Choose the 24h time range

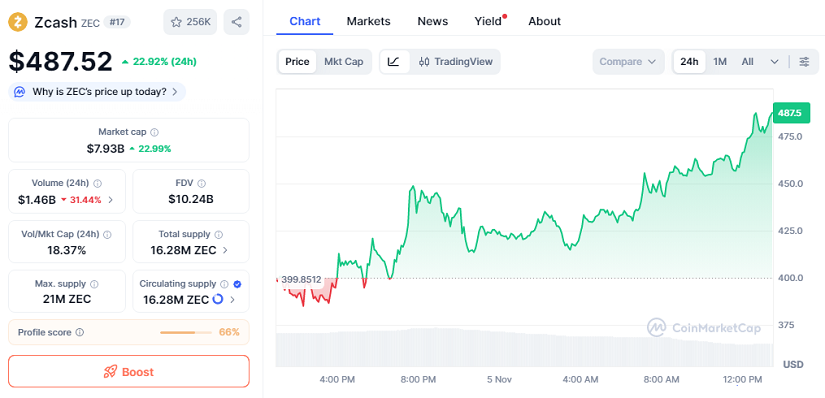click(689, 62)
